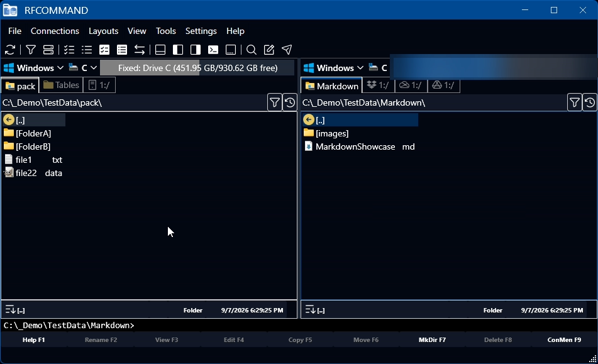Open the filter funnel in the main toolbar
Screen dimensions: 598x364
31,50
